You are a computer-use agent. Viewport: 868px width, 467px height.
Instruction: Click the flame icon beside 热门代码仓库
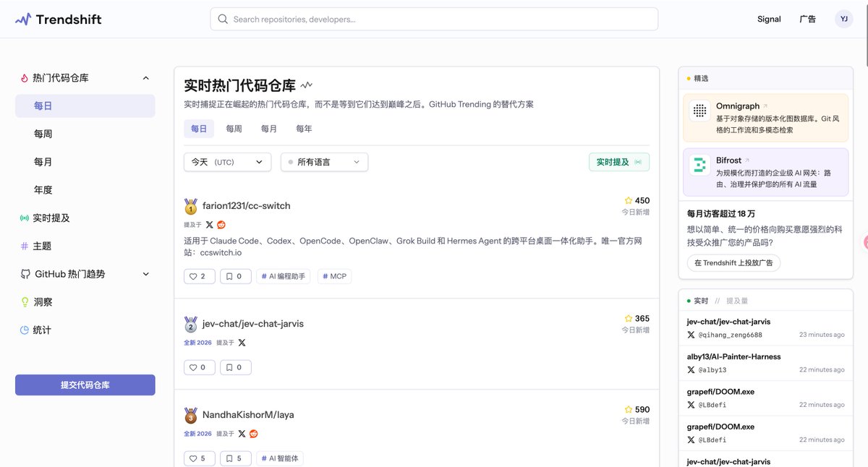click(x=25, y=78)
